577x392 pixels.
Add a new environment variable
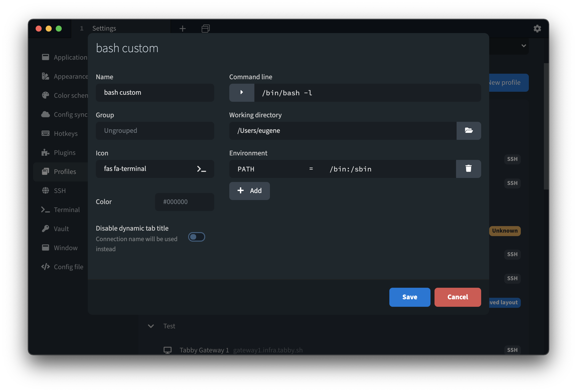[249, 191]
